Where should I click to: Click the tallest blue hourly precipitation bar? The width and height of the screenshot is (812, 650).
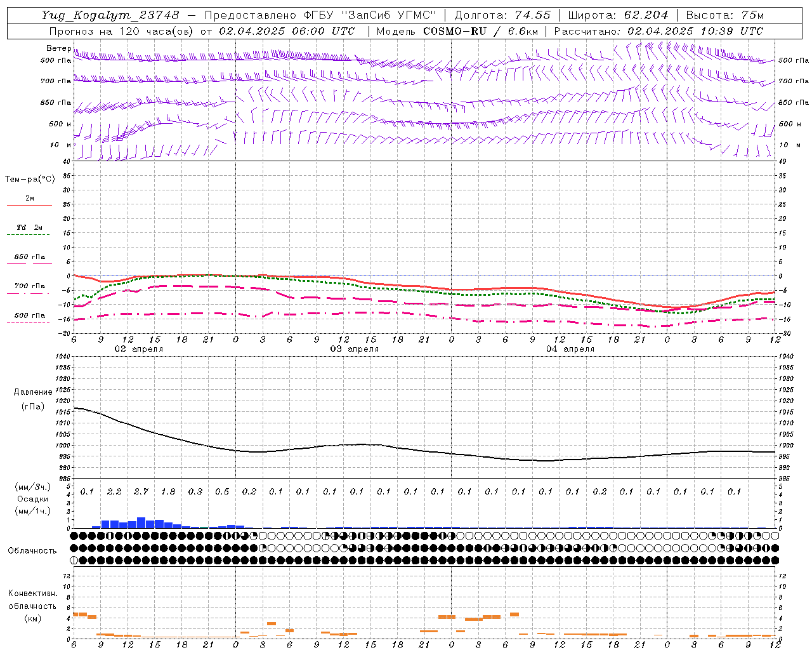click(141, 522)
